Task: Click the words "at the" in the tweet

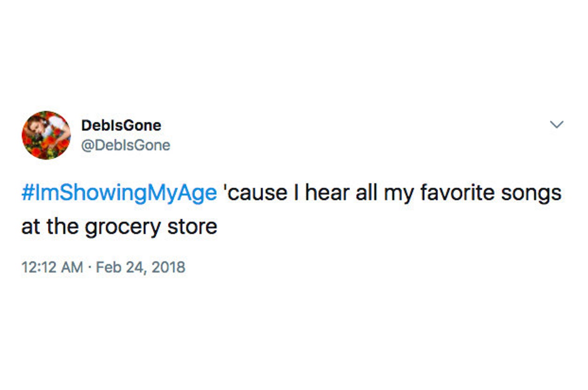Action: [x=49, y=227]
